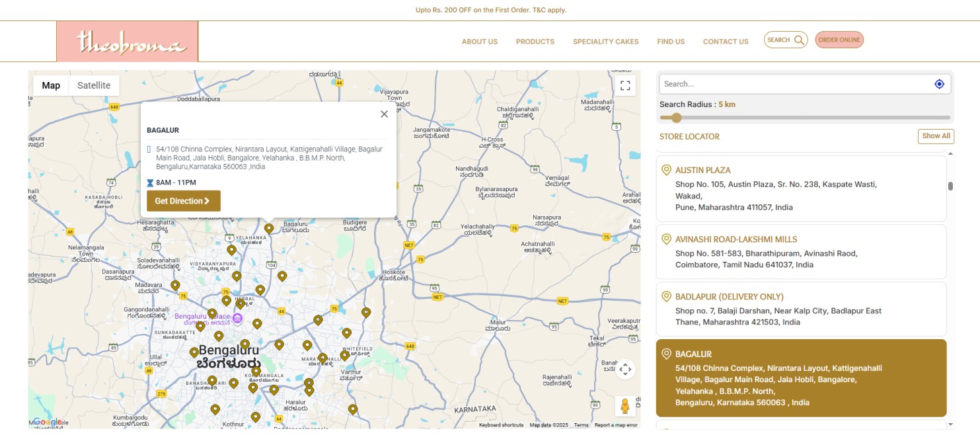The height and width of the screenshot is (439, 980).
Task: Open the About Us page
Action: coord(480,41)
